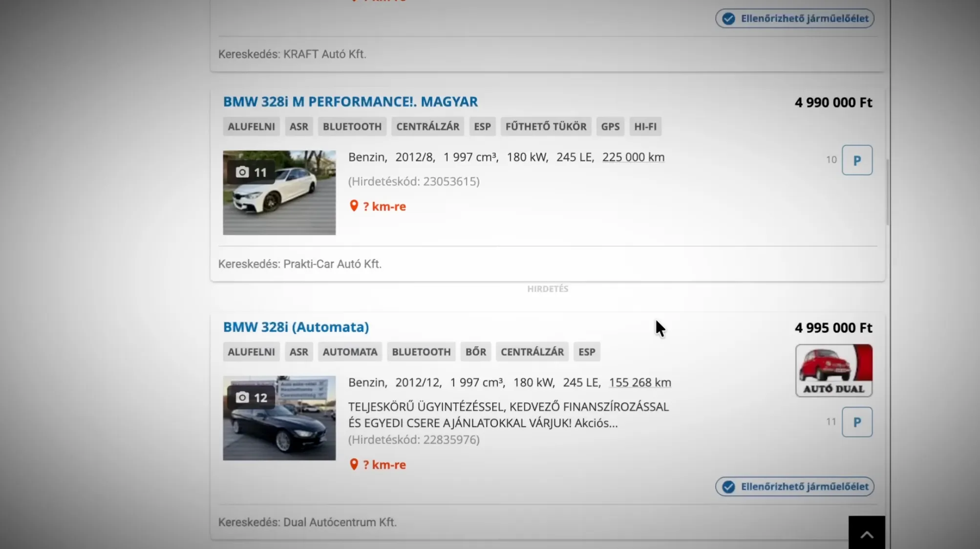
Task: Open the white BMW 328i thumbnail photo
Action: coord(279,193)
